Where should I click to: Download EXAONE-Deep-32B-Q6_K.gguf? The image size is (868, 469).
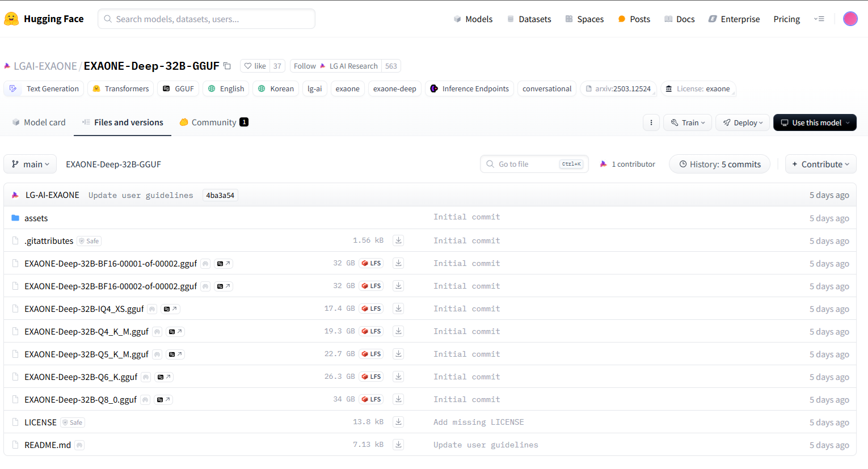tap(399, 377)
